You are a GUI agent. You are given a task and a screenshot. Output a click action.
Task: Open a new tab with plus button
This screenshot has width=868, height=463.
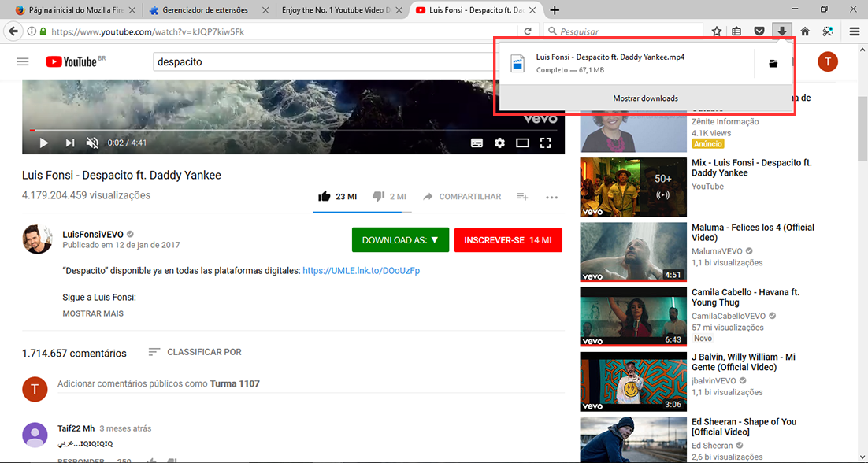coord(555,10)
